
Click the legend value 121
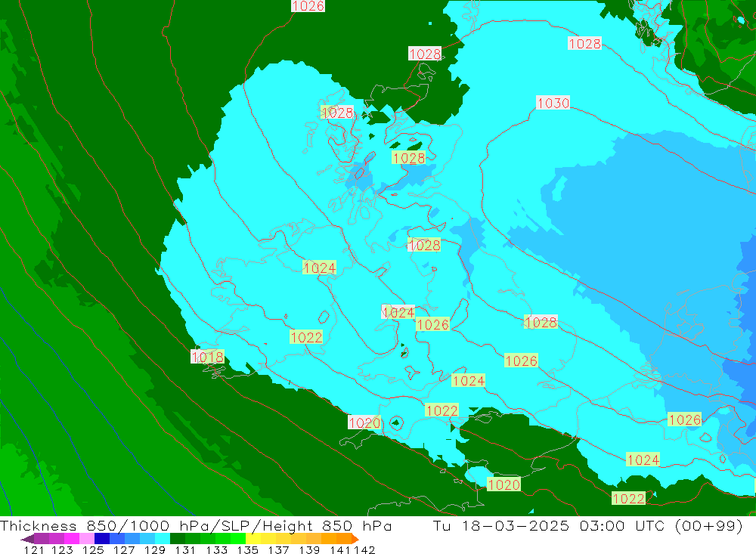[34, 549]
